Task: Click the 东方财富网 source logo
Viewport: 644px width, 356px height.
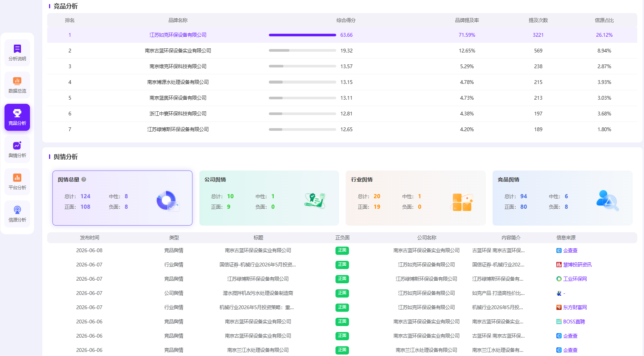Action: click(x=559, y=308)
